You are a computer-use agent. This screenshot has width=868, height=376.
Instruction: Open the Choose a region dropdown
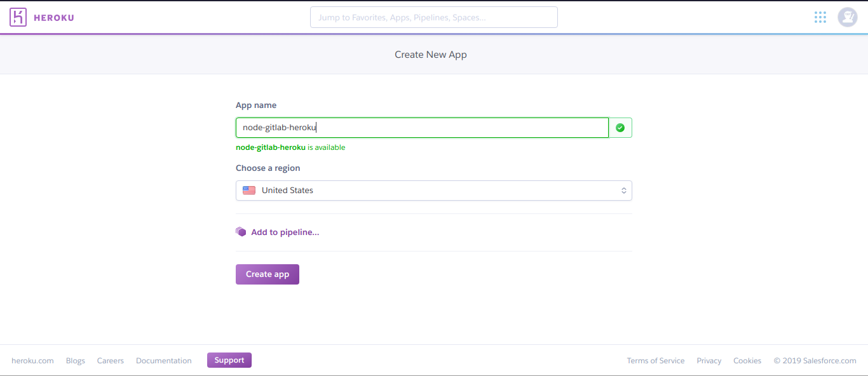click(x=434, y=191)
